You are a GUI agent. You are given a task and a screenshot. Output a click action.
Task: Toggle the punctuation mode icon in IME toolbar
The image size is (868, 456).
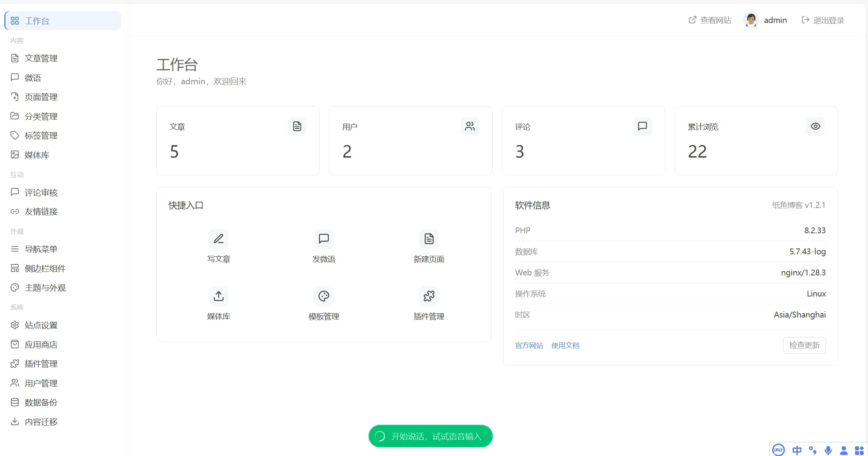[813, 451]
